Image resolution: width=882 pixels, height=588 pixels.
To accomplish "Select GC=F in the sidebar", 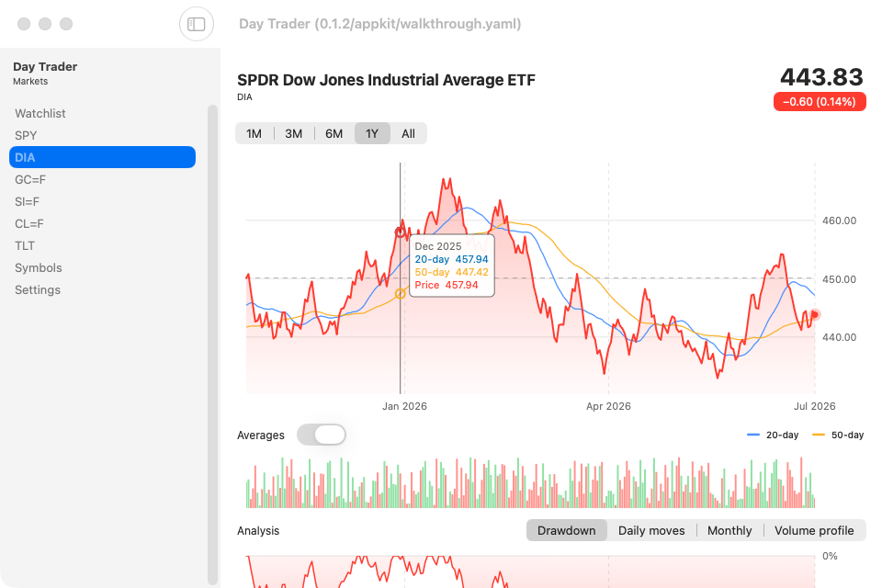I will [102, 179].
